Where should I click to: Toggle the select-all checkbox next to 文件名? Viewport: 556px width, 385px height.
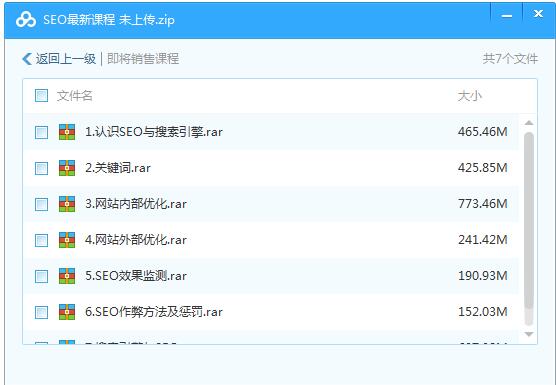click(41, 96)
